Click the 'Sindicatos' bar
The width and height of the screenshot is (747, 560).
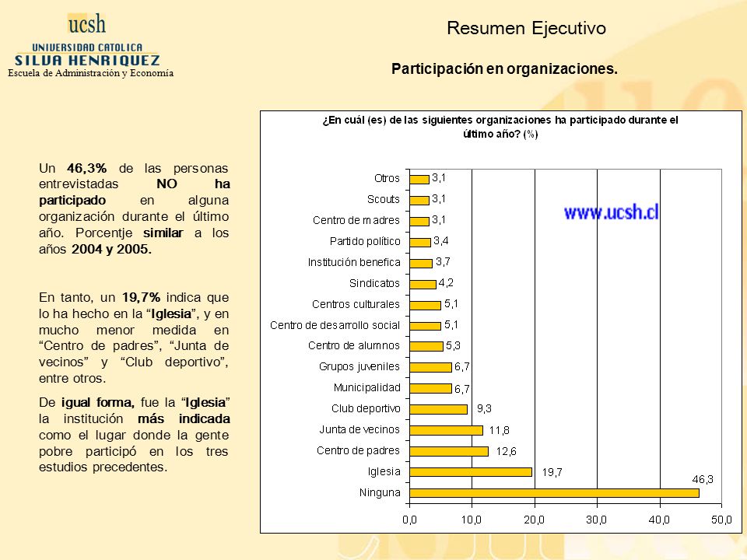(x=423, y=284)
